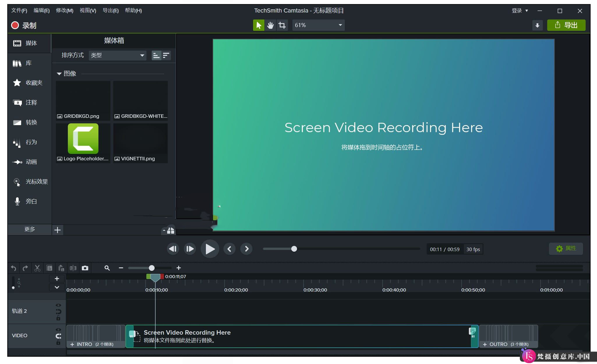Select the hand pan mode tool
The height and width of the screenshot is (364, 597).
pyautogui.click(x=270, y=25)
